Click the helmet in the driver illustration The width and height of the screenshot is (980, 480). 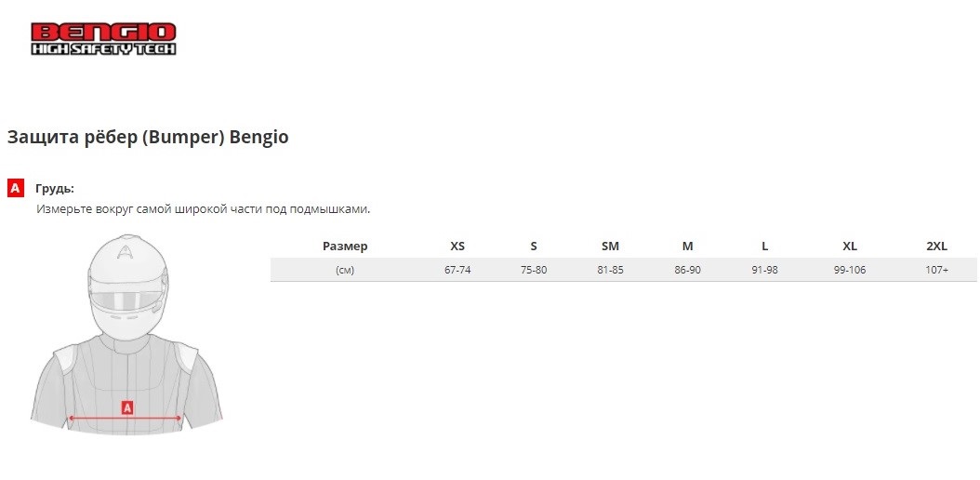pos(127,287)
